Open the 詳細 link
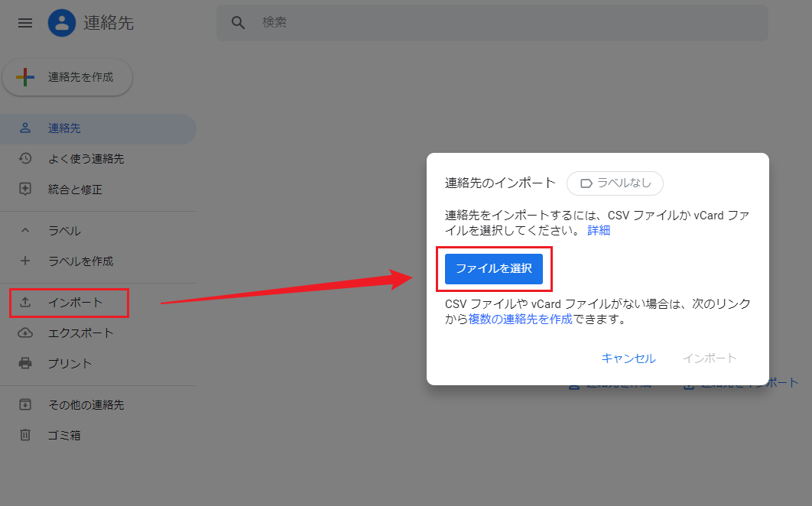812x506 pixels. tap(599, 230)
